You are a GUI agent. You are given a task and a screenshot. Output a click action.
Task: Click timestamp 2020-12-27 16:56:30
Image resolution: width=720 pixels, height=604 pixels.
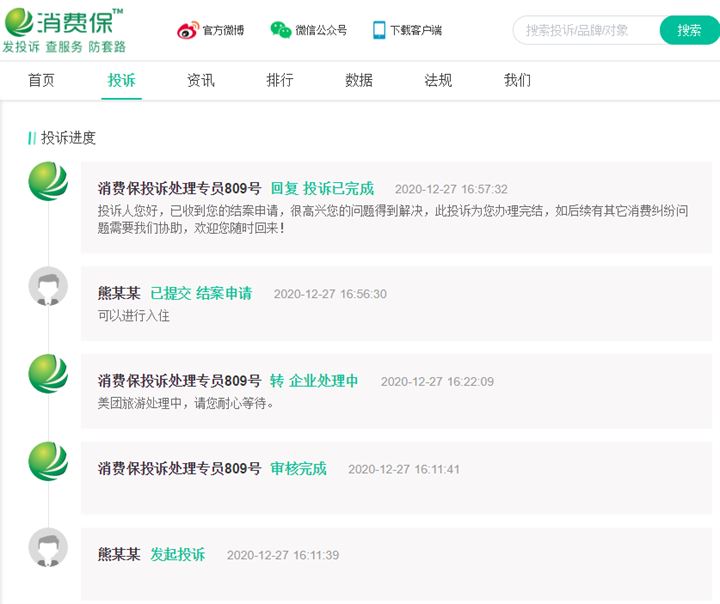tap(330, 294)
